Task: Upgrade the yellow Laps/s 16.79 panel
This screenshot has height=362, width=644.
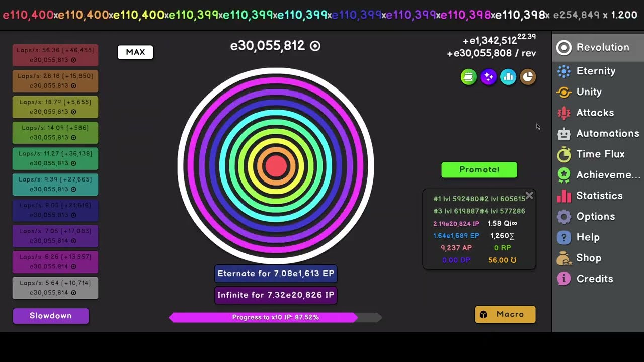Action: pos(55,107)
